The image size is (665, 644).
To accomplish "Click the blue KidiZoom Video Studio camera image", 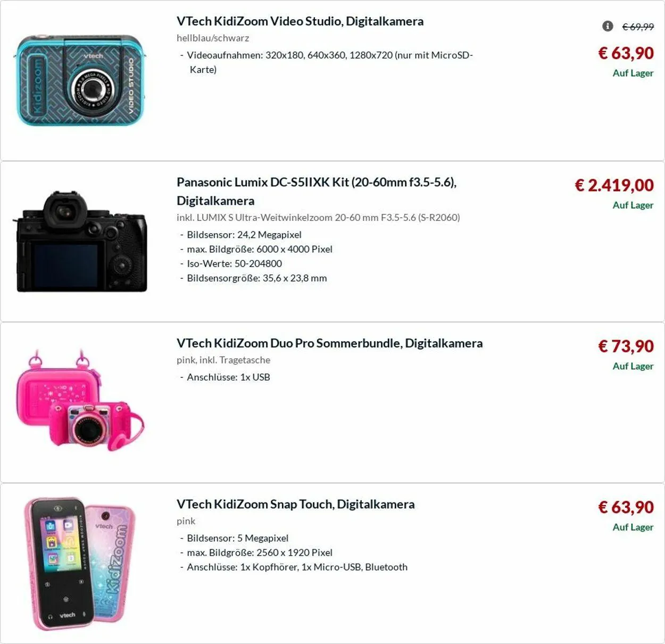I will point(80,80).
